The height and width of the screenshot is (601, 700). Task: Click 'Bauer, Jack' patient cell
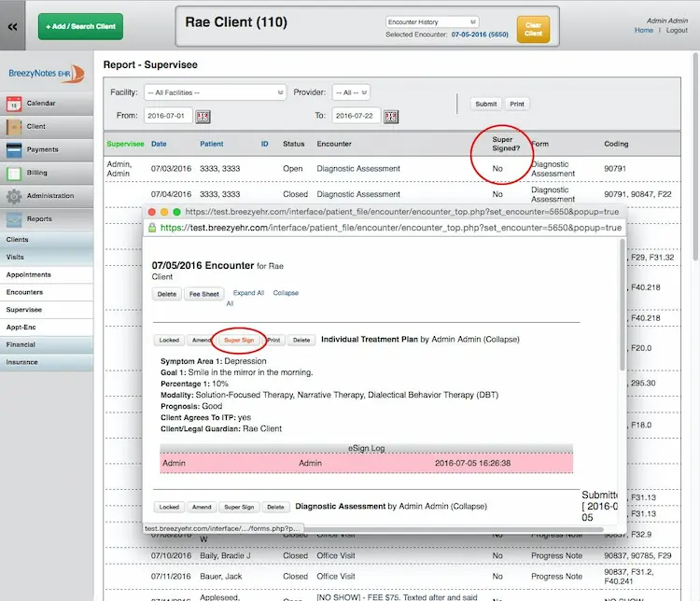221,577
